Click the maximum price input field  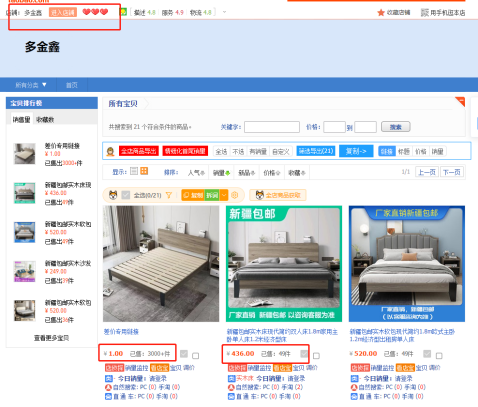365,127
